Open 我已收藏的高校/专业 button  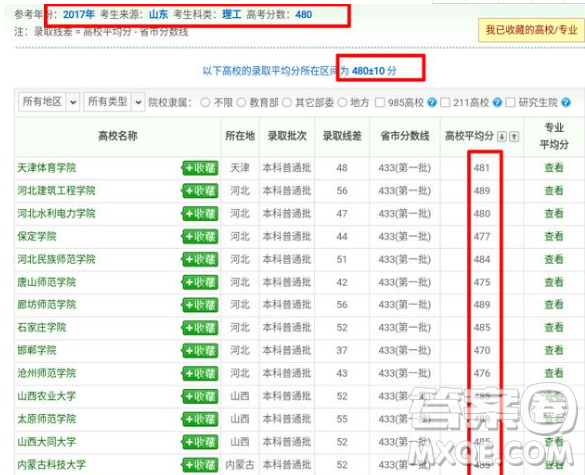(531, 30)
